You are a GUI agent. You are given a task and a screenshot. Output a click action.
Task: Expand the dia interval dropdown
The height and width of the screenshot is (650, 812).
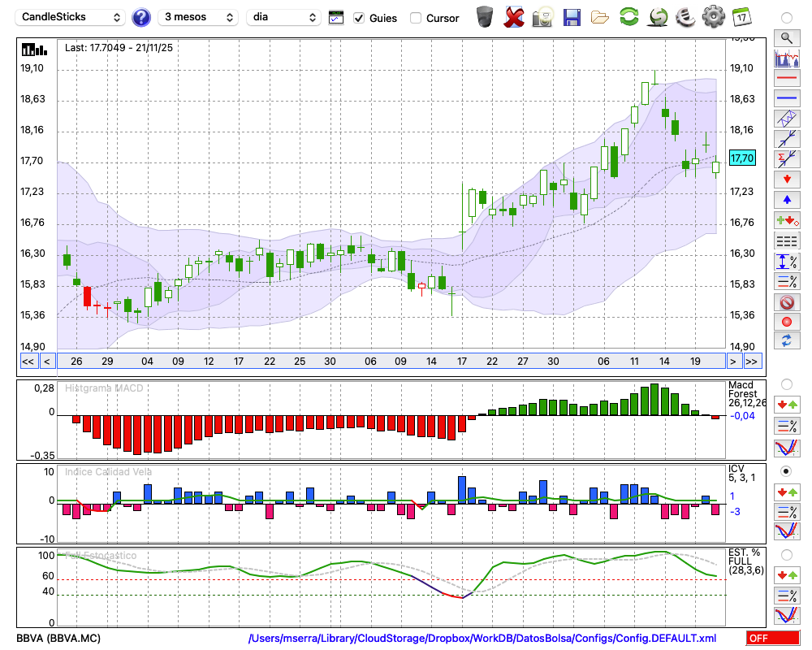pos(284,17)
